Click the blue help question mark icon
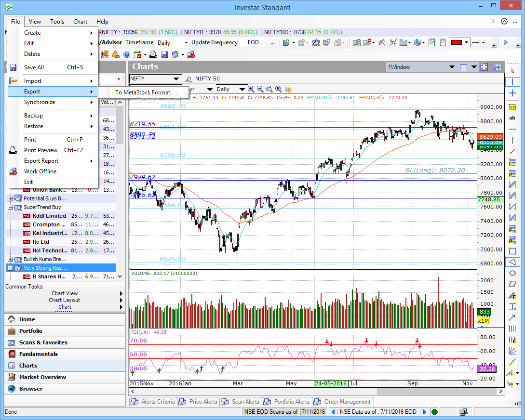 [x=127, y=54]
